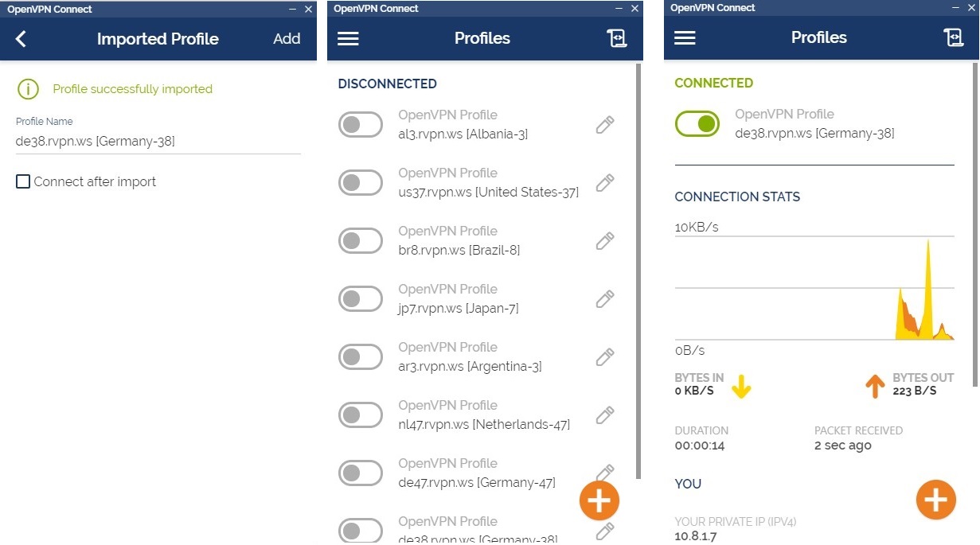The height and width of the screenshot is (545, 980).
Task: Toggle on the Germany-47 profile
Action: pos(361,473)
